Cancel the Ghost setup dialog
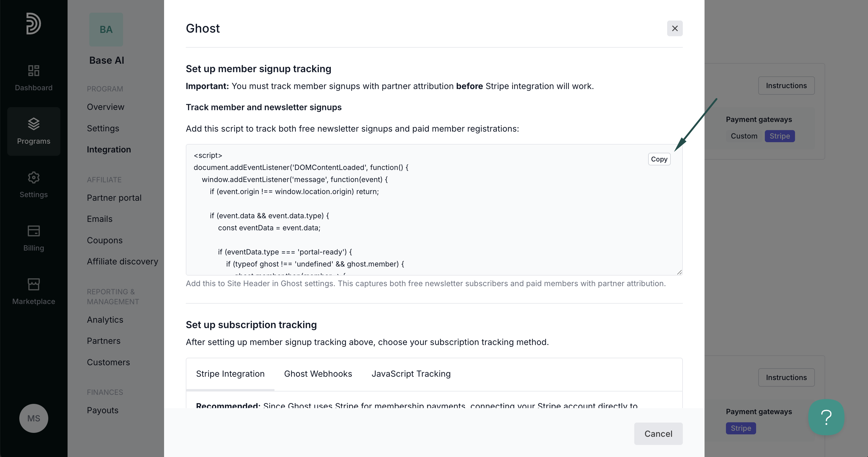This screenshot has width=868, height=457. click(x=658, y=434)
